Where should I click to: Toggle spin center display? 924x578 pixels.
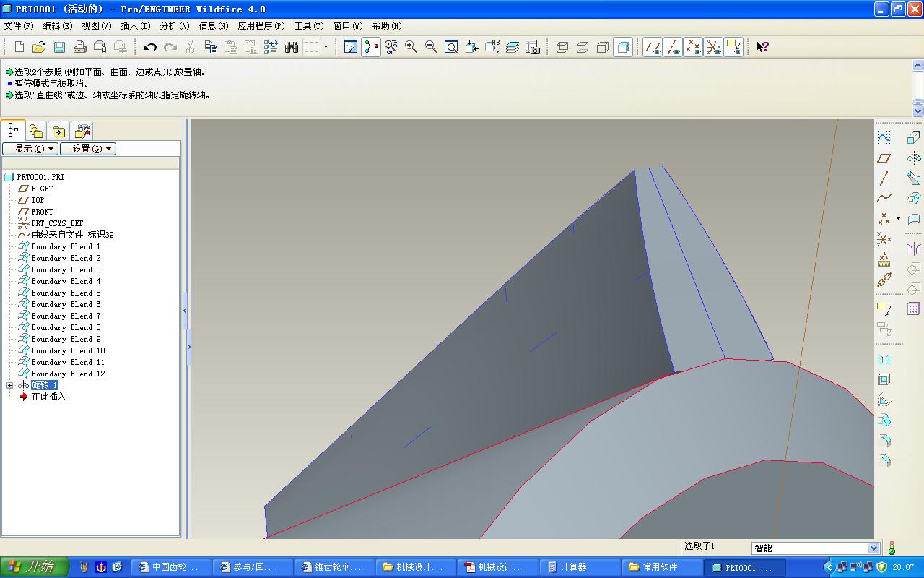pos(371,47)
